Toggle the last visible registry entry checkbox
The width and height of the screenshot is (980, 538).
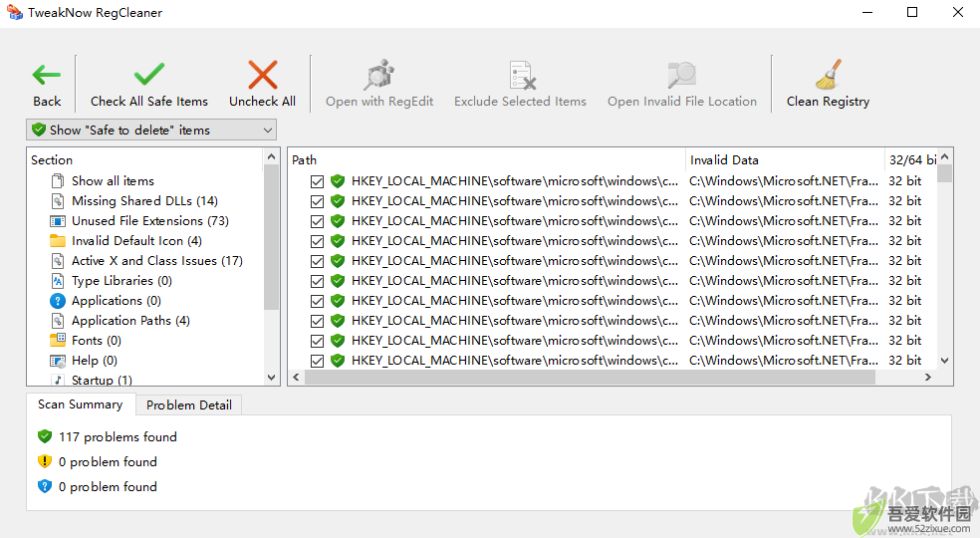(x=317, y=361)
